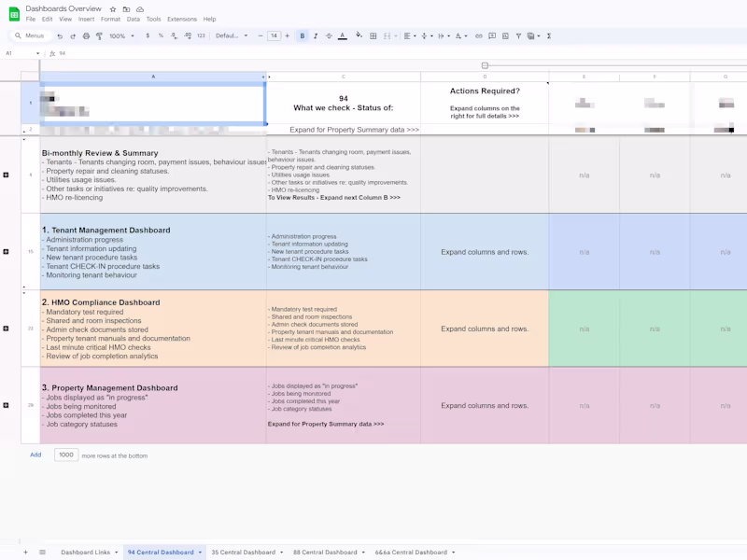Insert a link into the cell

pos(479,35)
